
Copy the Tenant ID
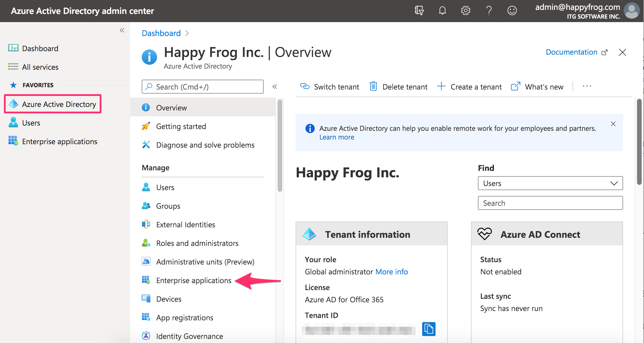tap(429, 329)
